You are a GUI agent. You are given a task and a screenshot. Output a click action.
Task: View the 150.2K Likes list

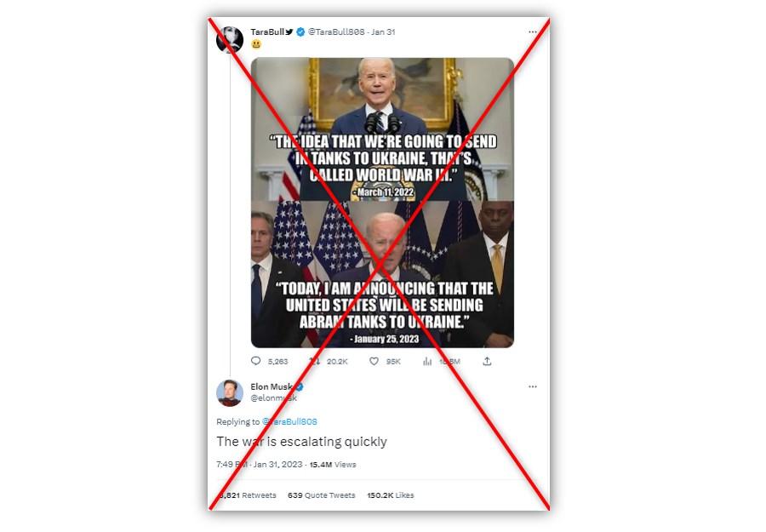(391, 495)
